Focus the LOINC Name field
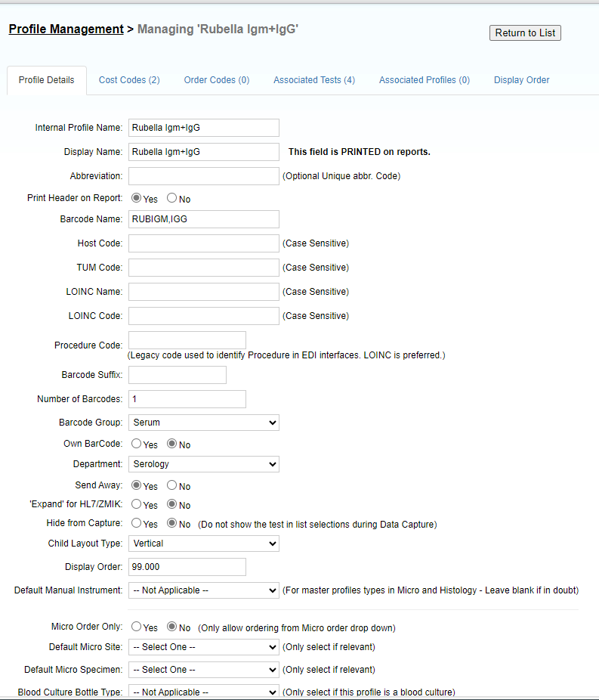 204,292
